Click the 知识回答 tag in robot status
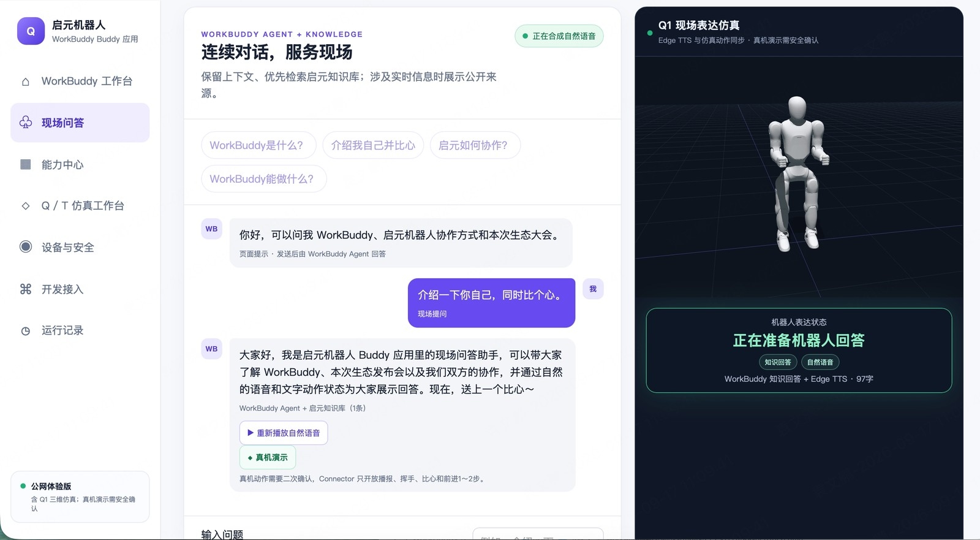 click(x=778, y=362)
